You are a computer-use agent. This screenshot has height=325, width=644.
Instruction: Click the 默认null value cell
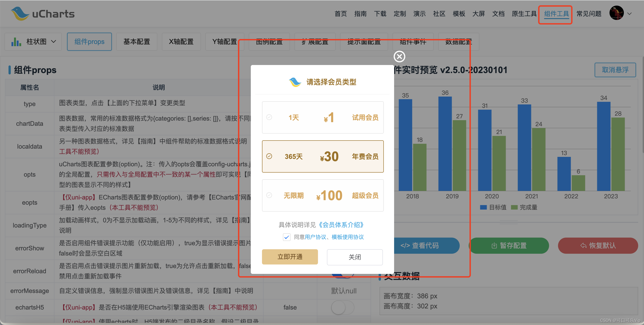point(344,291)
